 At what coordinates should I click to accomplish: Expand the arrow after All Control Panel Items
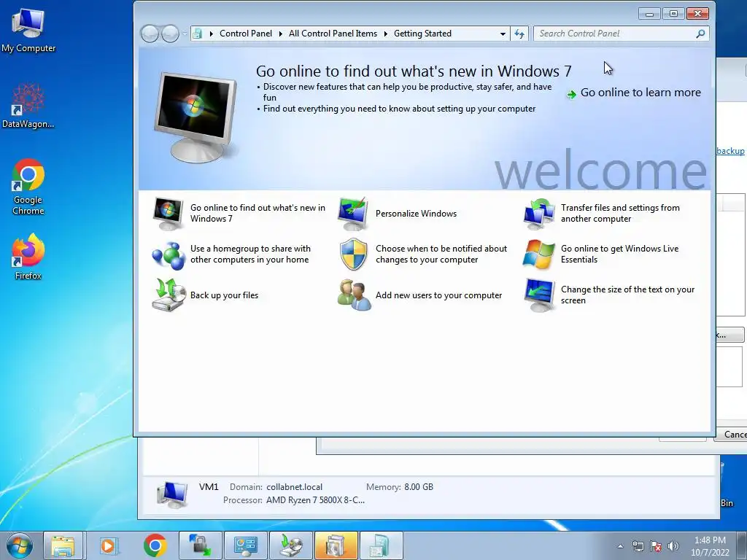coord(385,34)
